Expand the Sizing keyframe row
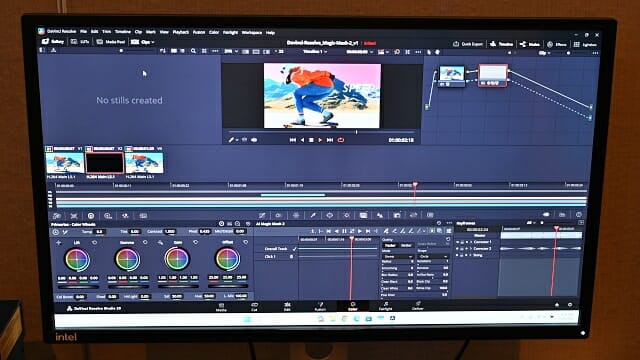 click(471, 255)
